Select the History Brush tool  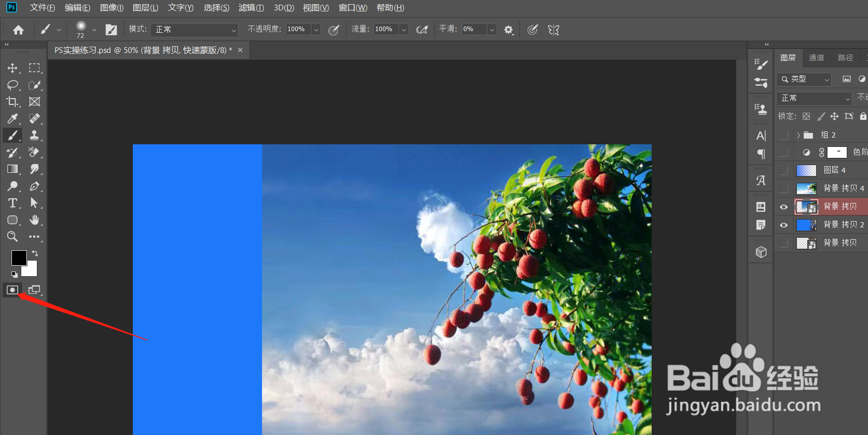coord(12,152)
